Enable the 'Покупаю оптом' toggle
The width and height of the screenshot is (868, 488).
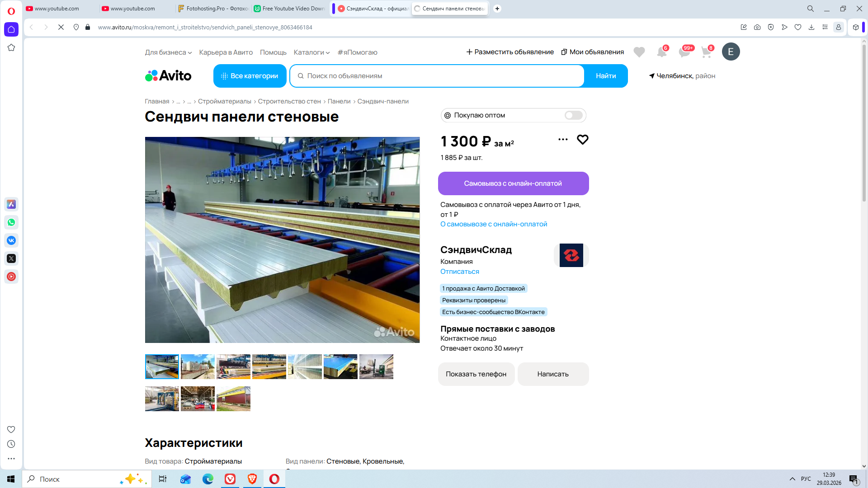[573, 115]
